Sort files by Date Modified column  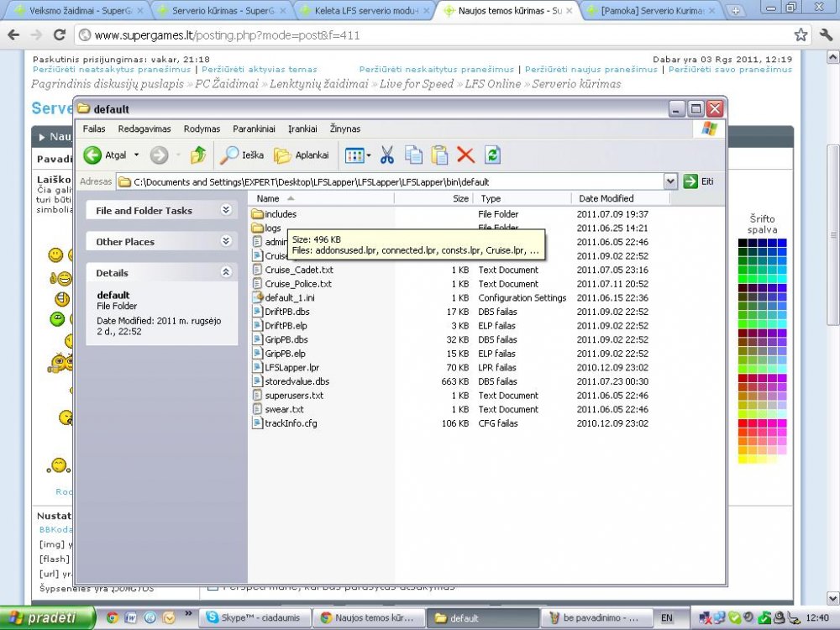[x=621, y=198]
